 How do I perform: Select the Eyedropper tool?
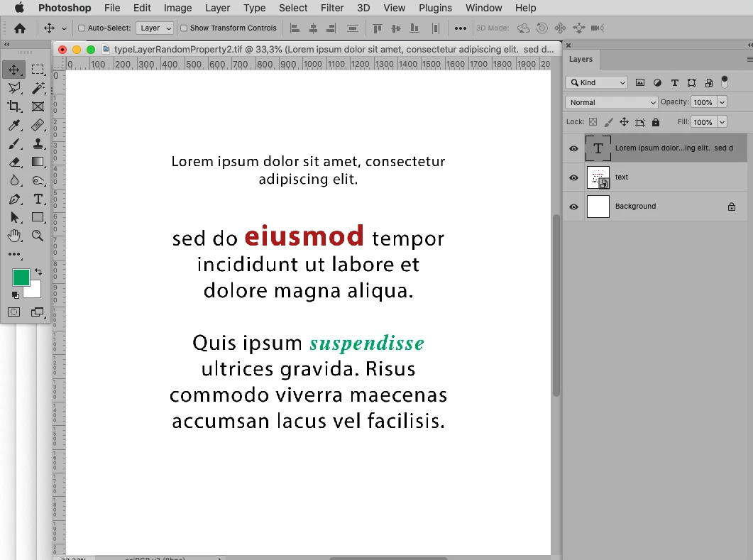[14, 125]
